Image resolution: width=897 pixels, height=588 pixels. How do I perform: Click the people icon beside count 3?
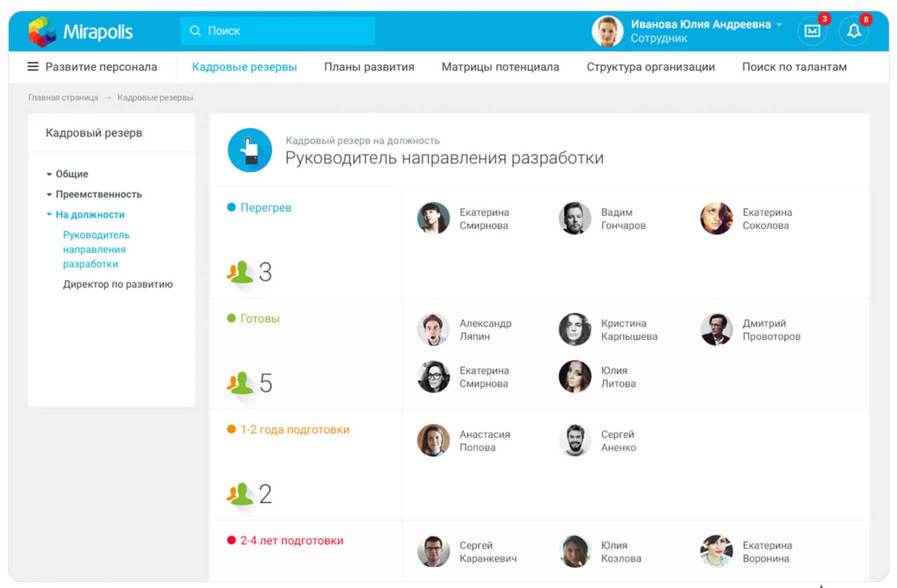240,272
